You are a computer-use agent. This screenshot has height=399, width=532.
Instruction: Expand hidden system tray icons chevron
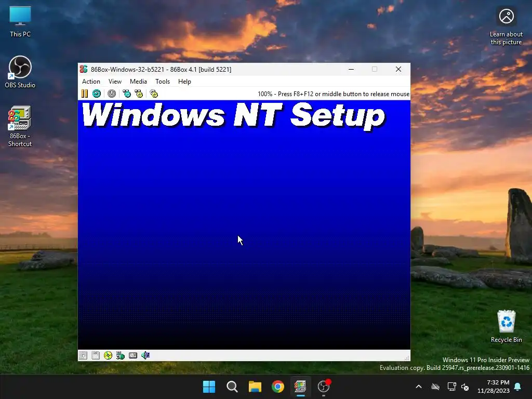[419, 387]
